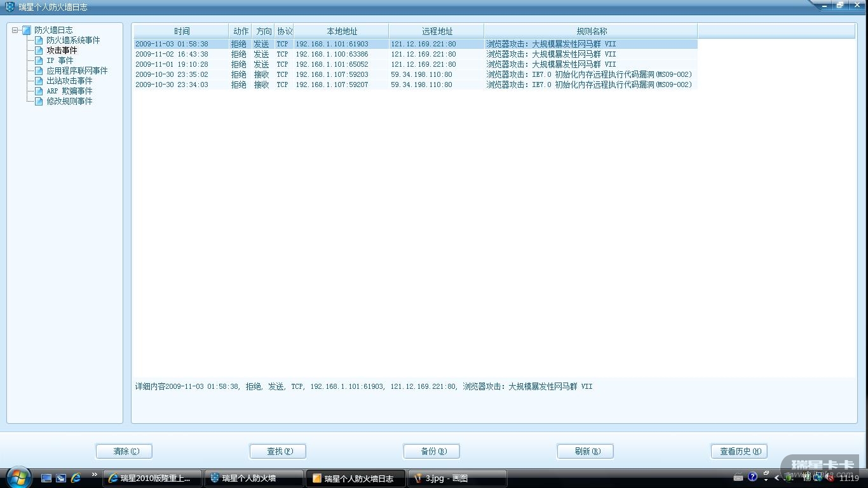Image resolution: width=868 pixels, height=488 pixels.
Task: Select 攻击事件 in the log tree
Action: tap(62, 50)
